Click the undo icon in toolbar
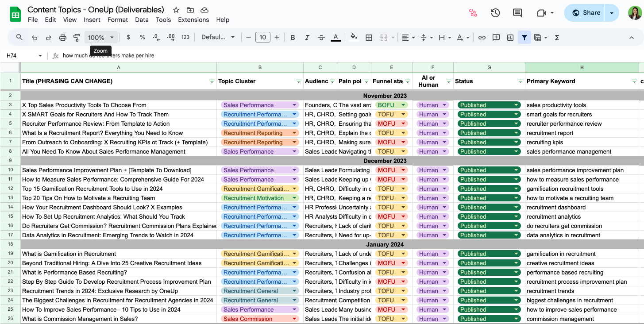Screen dimensions: 644x324 pos(34,38)
